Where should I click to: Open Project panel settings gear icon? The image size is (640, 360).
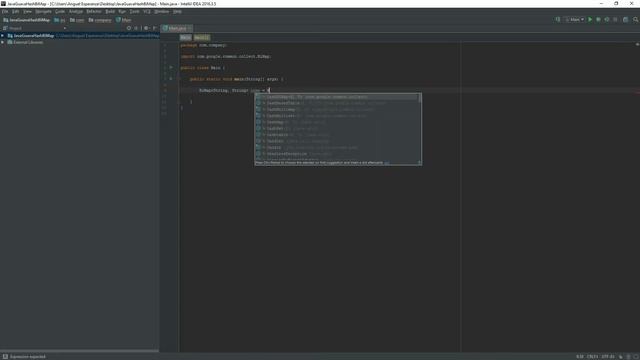[146, 28]
